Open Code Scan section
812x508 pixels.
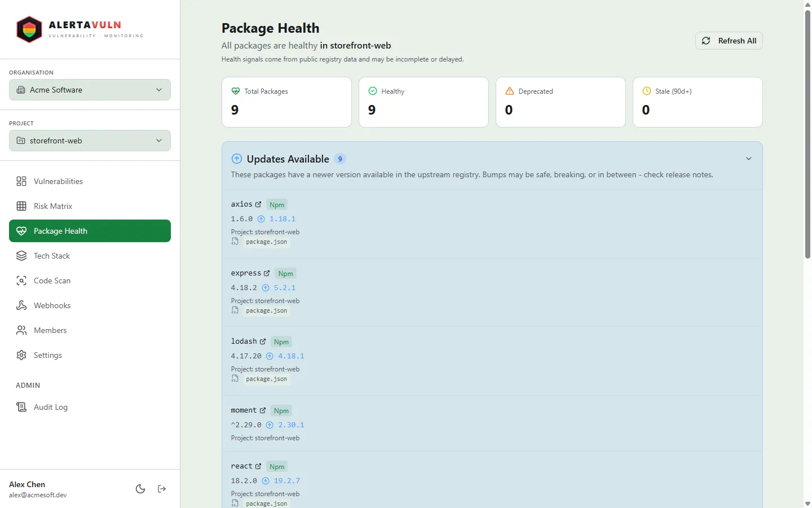pyautogui.click(x=90, y=281)
